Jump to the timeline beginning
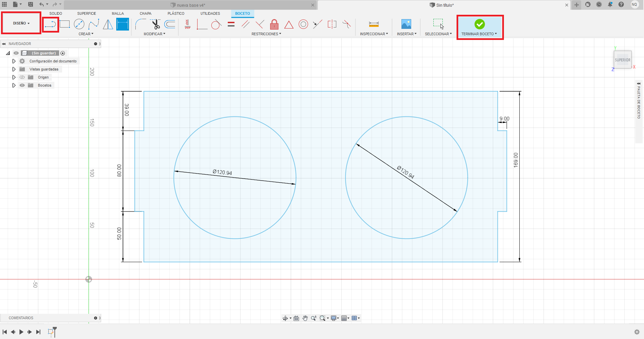Screen dimensions: 644x339 pyautogui.click(x=5, y=332)
